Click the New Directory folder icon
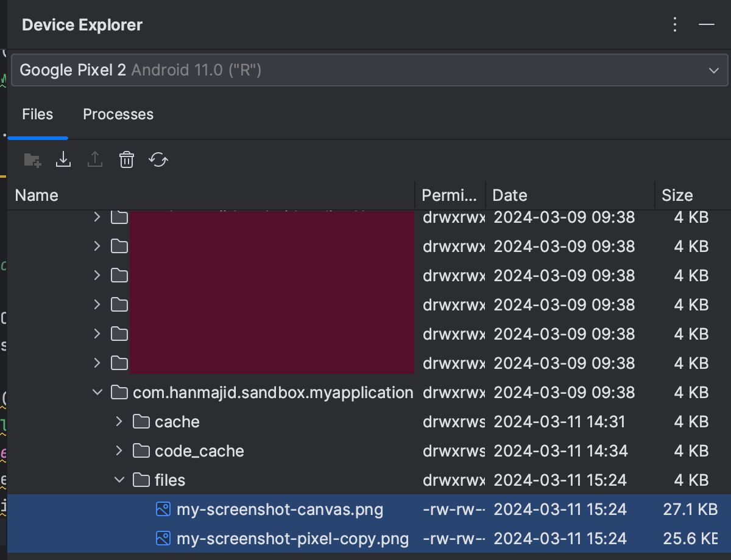Screen dimensions: 731x560 coord(32,160)
